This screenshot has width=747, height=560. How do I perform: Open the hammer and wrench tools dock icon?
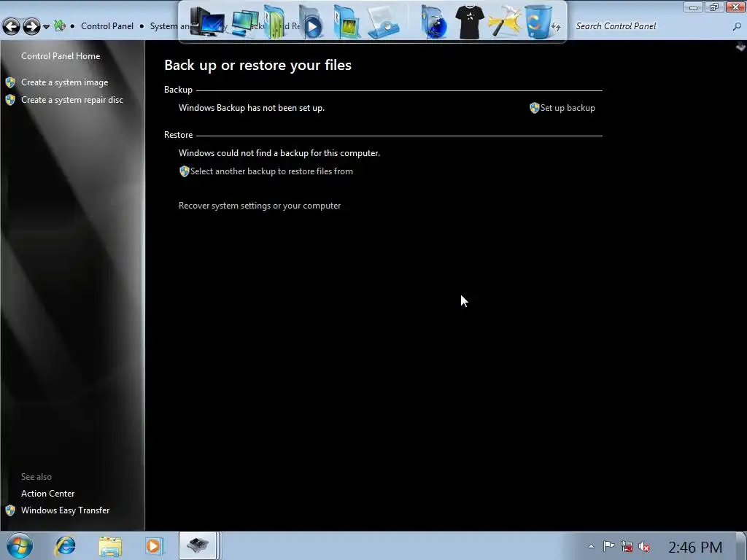(x=504, y=21)
